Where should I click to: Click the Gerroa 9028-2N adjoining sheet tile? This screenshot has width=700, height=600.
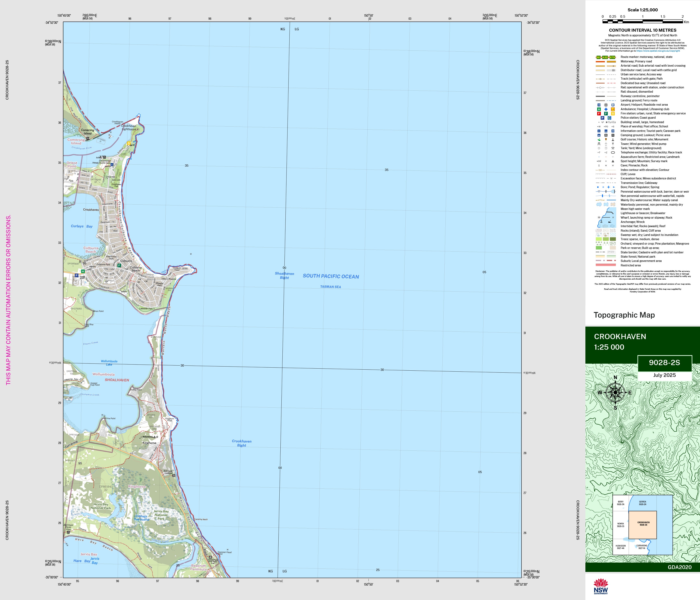[642, 503]
